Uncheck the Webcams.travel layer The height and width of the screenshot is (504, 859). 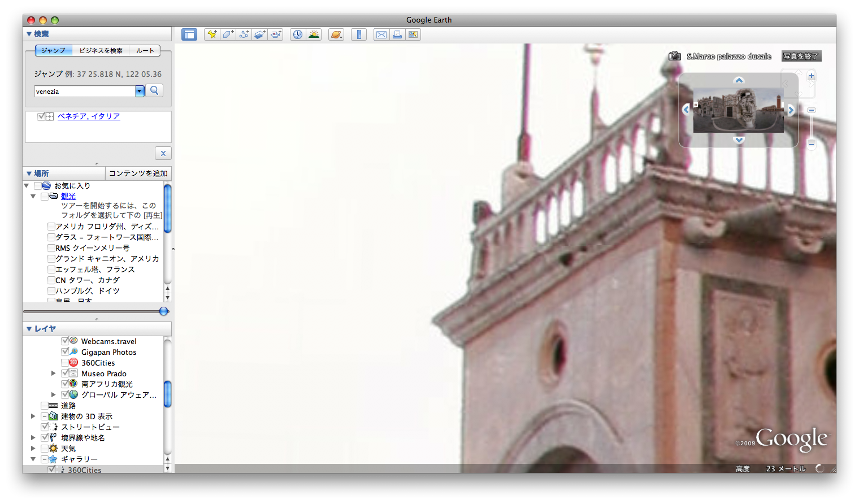point(65,341)
